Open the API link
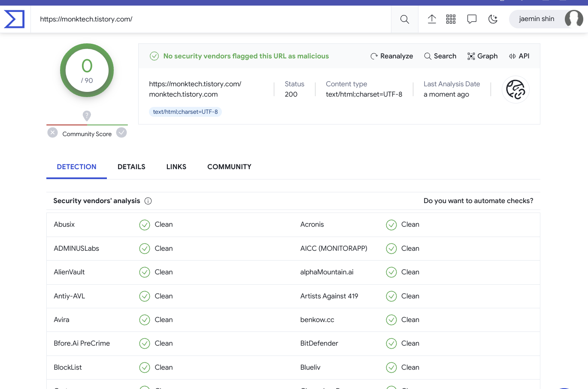 point(519,56)
